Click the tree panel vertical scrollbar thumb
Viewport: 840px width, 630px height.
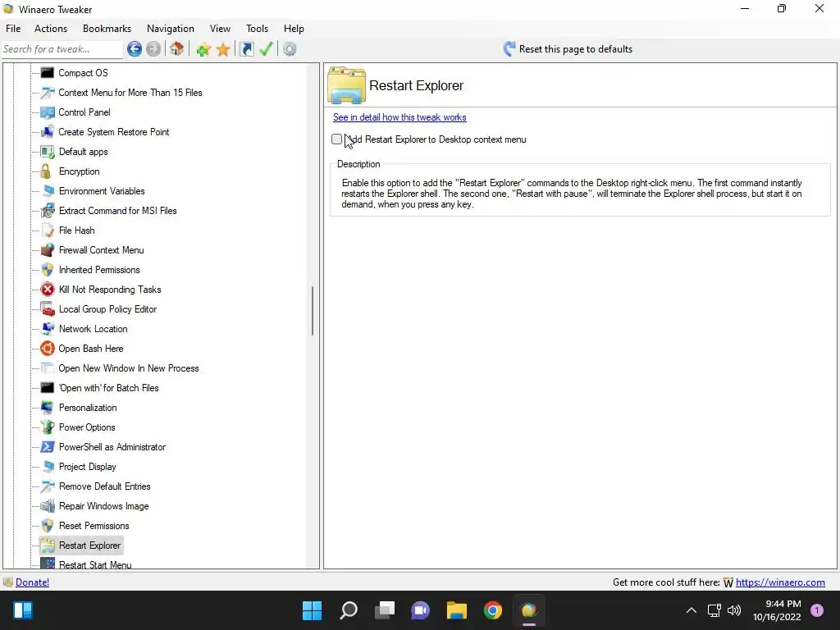pyautogui.click(x=313, y=311)
